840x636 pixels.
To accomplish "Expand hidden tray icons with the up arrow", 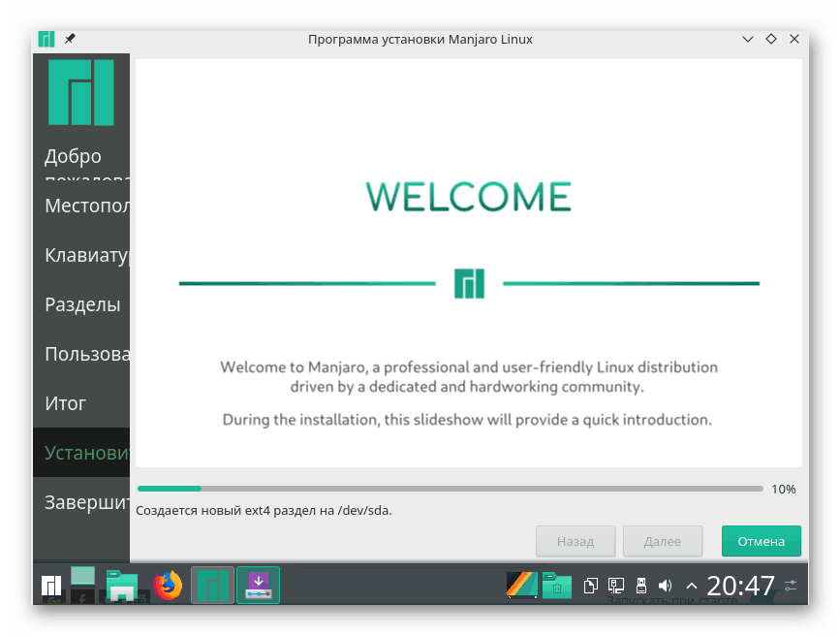I will [691, 586].
